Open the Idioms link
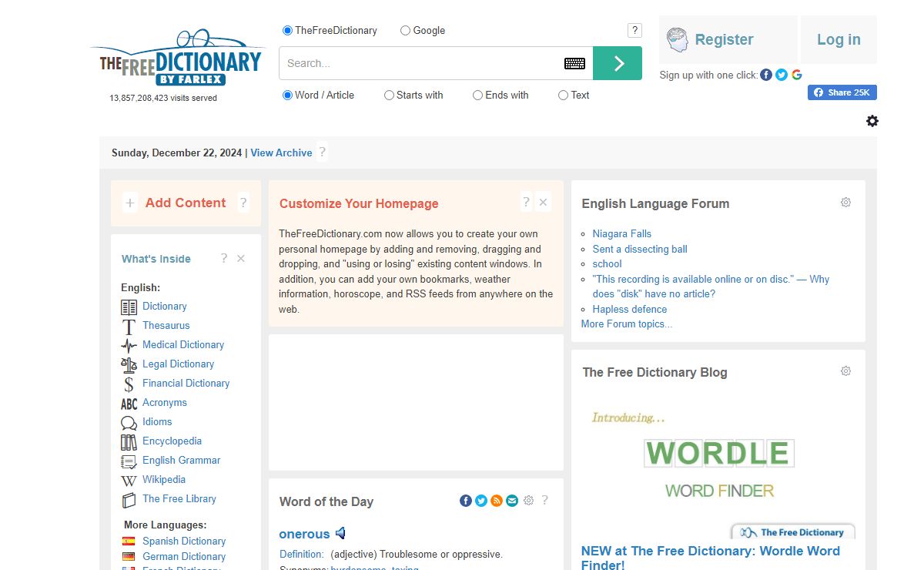Viewport: 924px width, 570px height. pyautogui.click(x=157, y=421)
